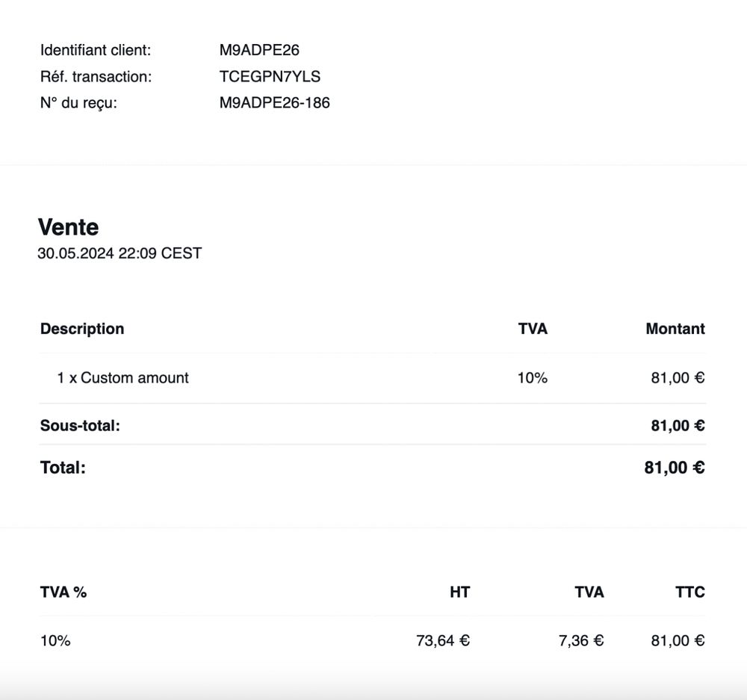Click the TVA % column header
This screenshot has width=747, height=700.
(x=63, y=592)
